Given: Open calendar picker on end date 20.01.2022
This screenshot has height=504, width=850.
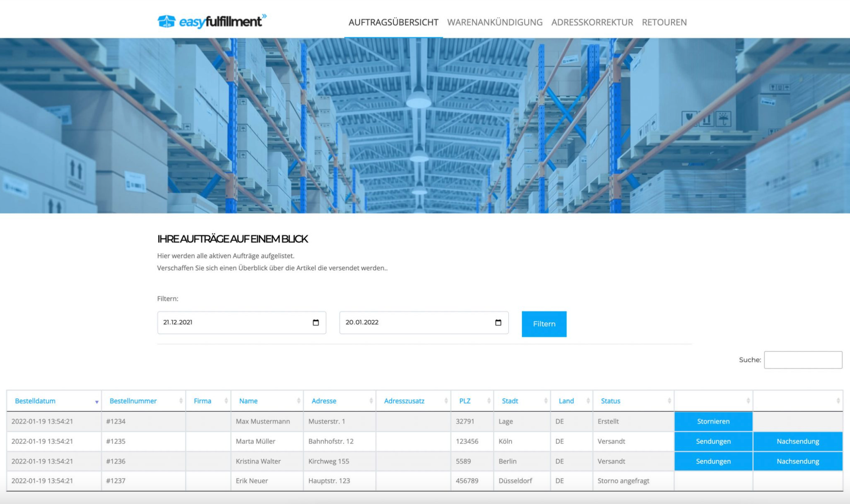Looking at the screenshot, I should click(498, 323).
